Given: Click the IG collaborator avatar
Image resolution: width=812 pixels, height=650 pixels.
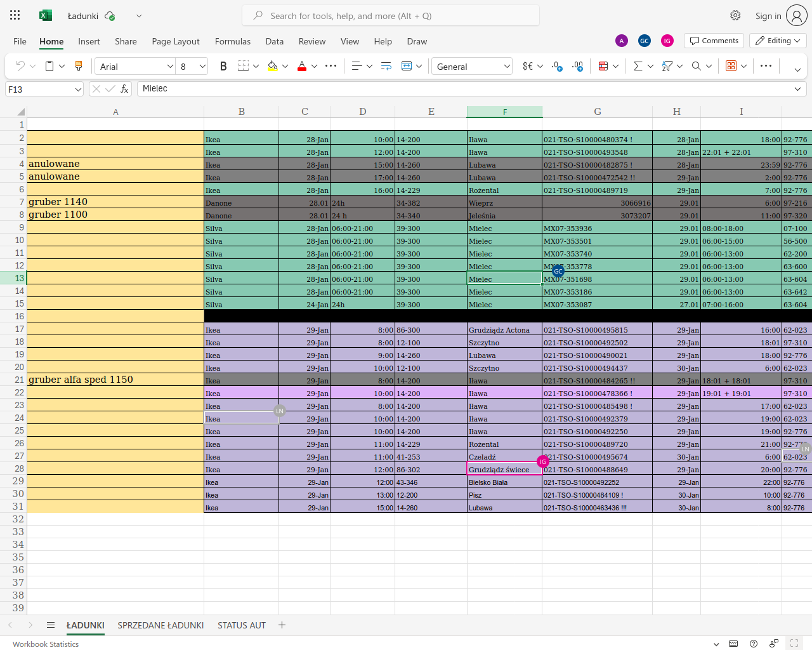Looking at the screenshot, I should (x=667, y=41).
